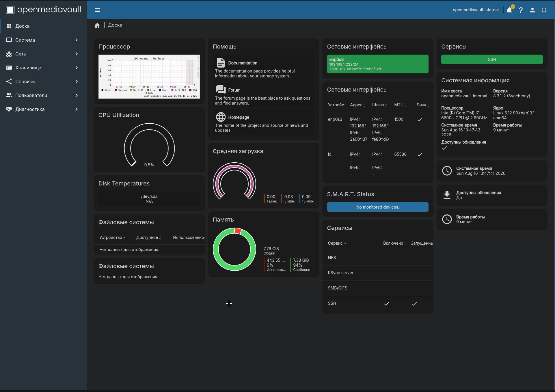Click the CPU usage by hour graph
555x392 pixels.
click(149, 77)
